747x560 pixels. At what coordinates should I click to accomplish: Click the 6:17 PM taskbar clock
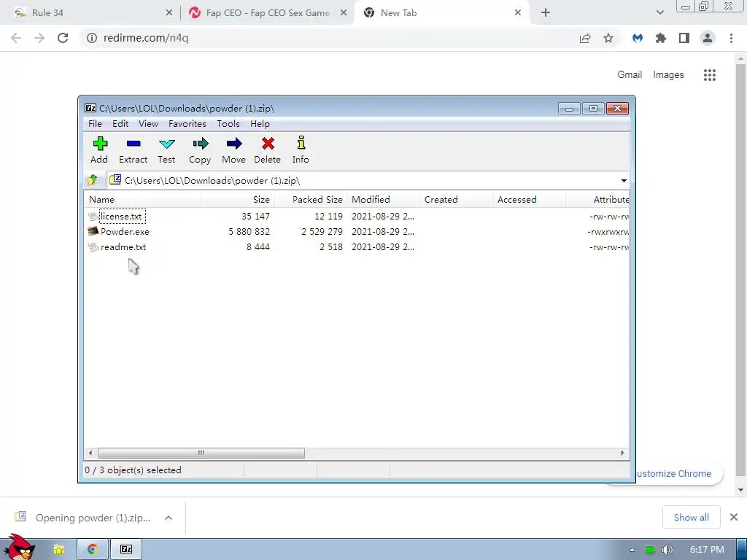(x=707, y=550)
